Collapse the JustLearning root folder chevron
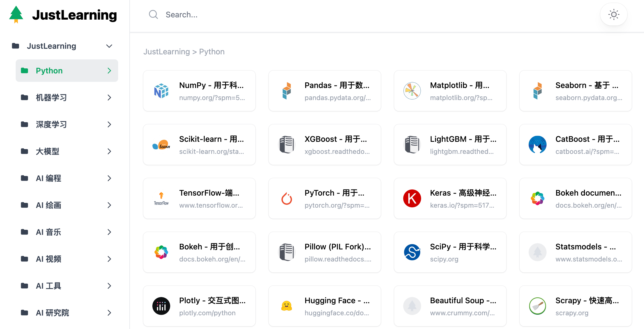Viewport: 644px width, 329px height. coord(109,46)
